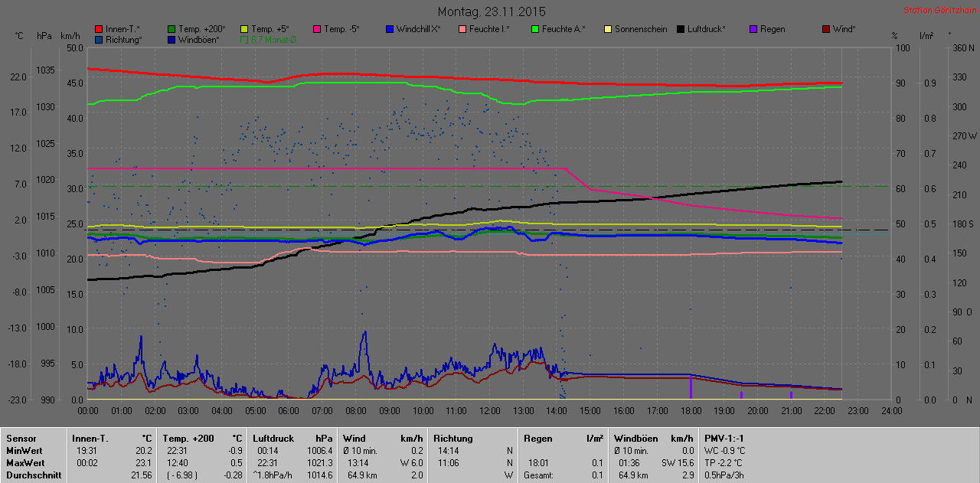The height and width of the screenshot is (483, 980).
Task: Click the TP -2.2 °C value
Action: coord(724,463)
